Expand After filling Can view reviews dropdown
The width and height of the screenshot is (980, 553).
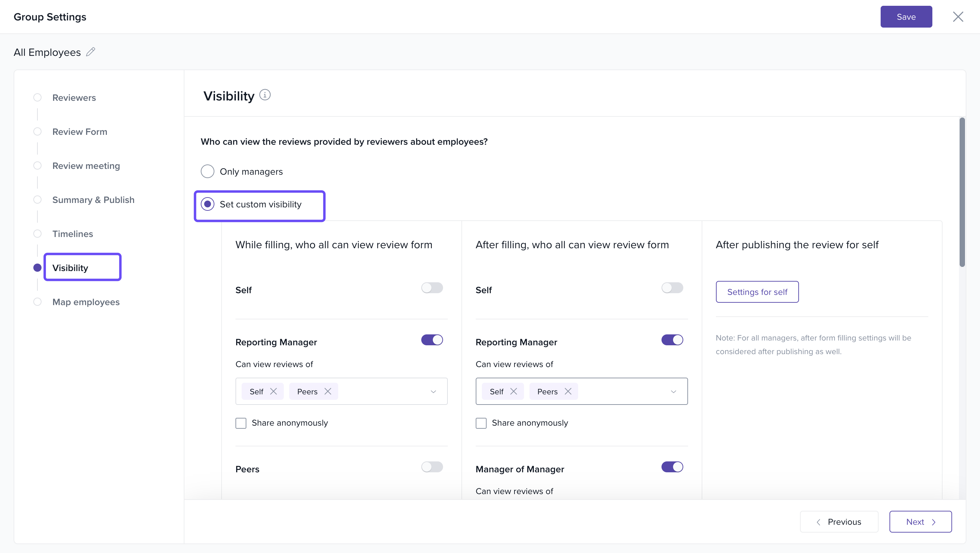[673, 391]
